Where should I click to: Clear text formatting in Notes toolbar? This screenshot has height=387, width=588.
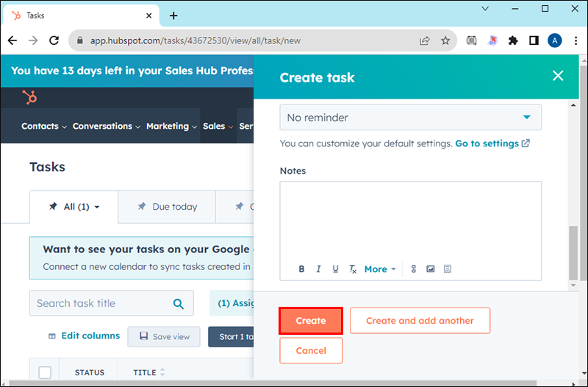click(353, 269)
